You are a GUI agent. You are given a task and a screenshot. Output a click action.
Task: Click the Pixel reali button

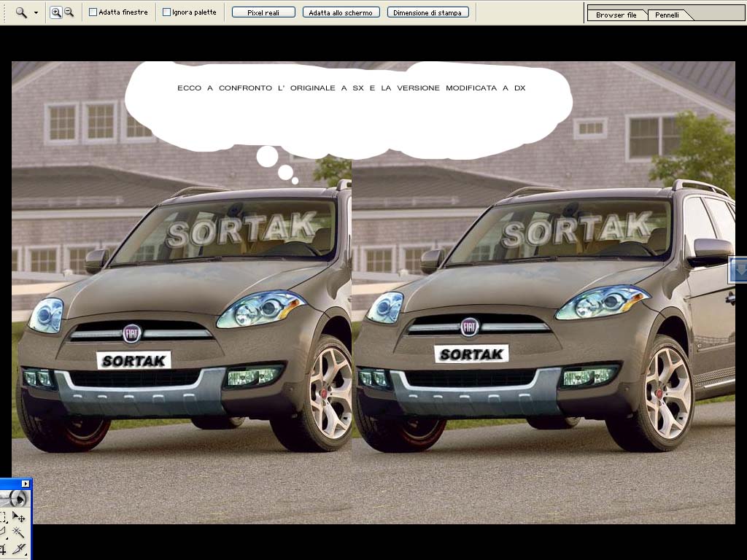[263, 12]
